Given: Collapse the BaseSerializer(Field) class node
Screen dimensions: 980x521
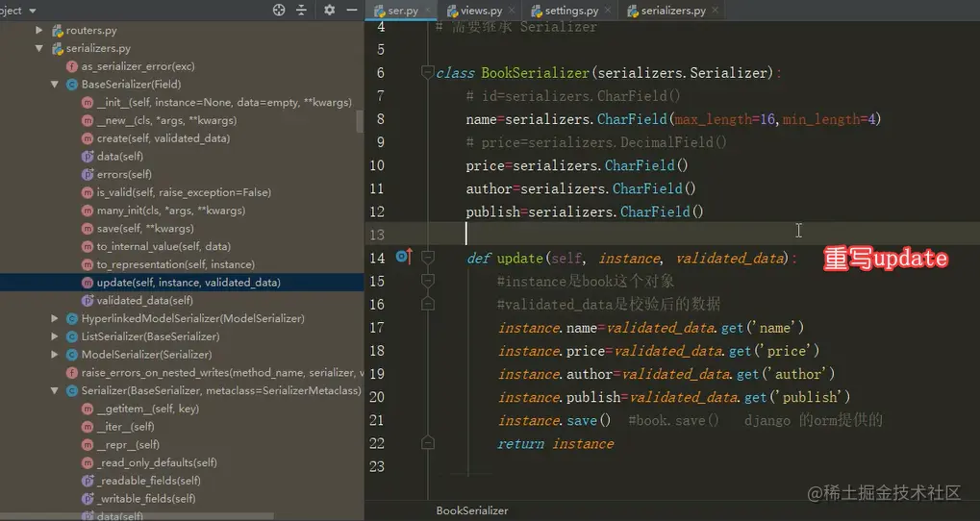Looking at the screenshot, I should (x=55, y=85).
